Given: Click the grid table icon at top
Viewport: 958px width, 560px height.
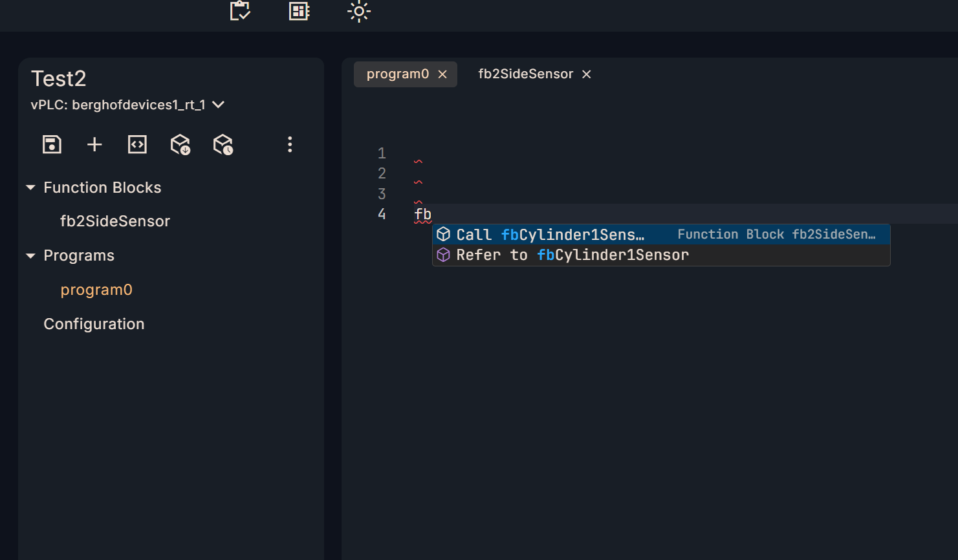Looking at the screenshot, I should coord(299,11).
